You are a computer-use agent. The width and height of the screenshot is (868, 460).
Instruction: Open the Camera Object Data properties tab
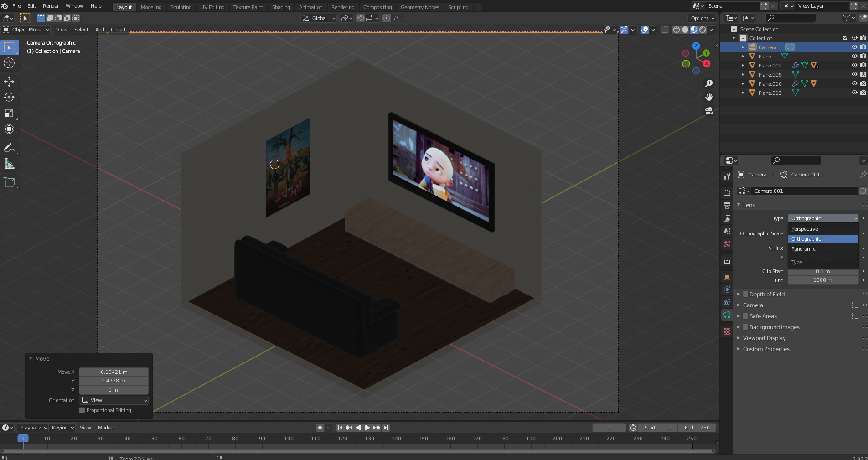(x=727, y=315)
